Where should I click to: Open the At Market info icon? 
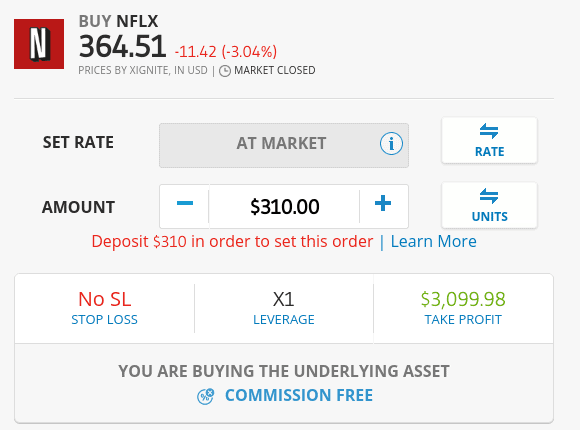click(391, 144)
